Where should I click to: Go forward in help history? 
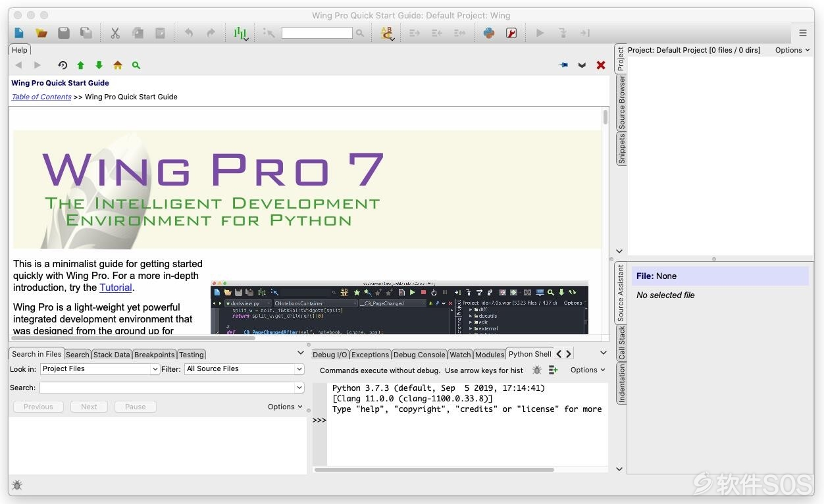pos(38,65)
